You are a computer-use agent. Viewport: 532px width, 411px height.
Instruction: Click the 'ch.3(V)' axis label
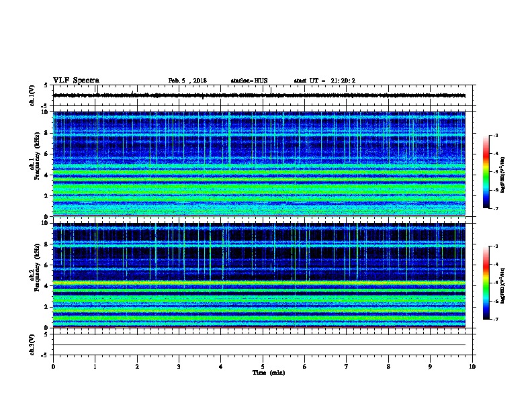tap(32, 345)
